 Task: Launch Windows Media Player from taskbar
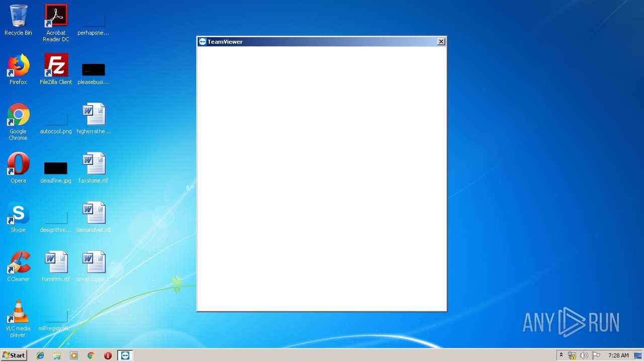[x=74, y=355]
